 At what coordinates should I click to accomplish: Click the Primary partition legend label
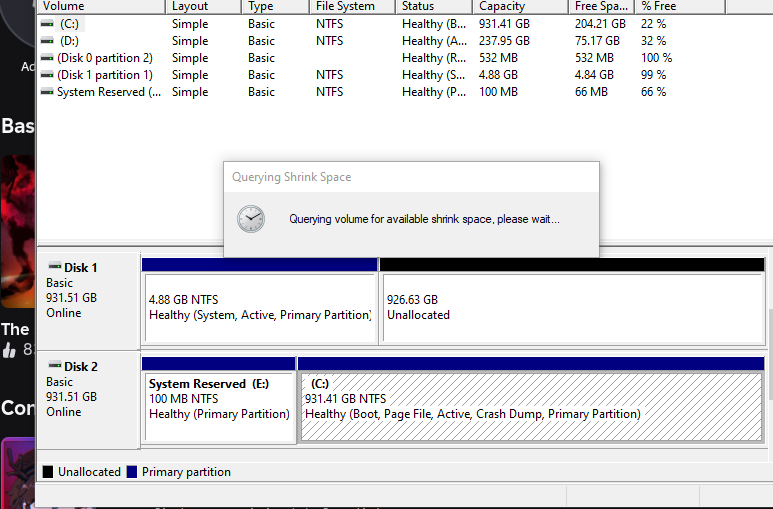click(x=186, y=472)
